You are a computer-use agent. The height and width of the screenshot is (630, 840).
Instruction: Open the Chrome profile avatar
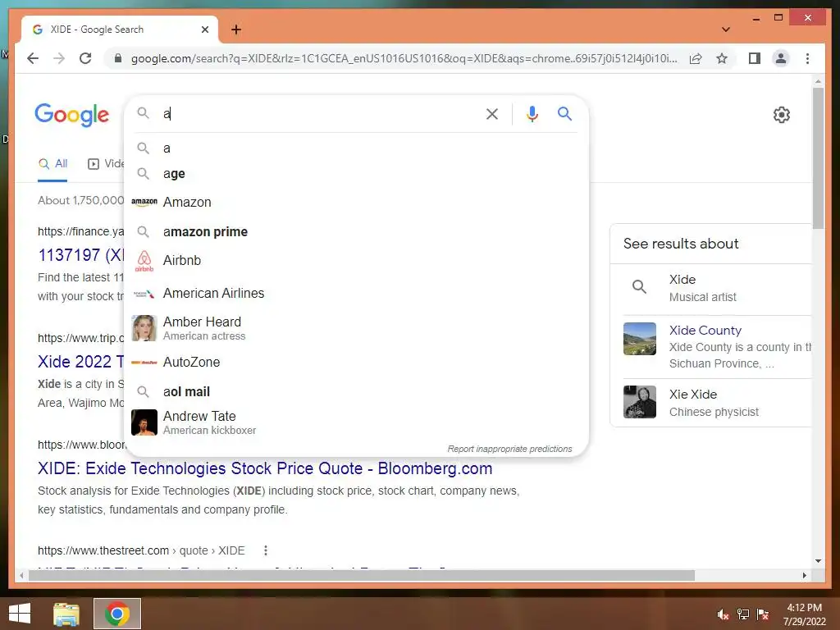781,58
